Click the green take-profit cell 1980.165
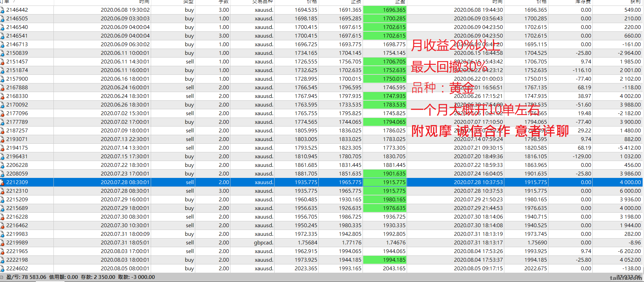Image resolution: width=644 pixels, height=282 pixels. click(x=385, y=200)
